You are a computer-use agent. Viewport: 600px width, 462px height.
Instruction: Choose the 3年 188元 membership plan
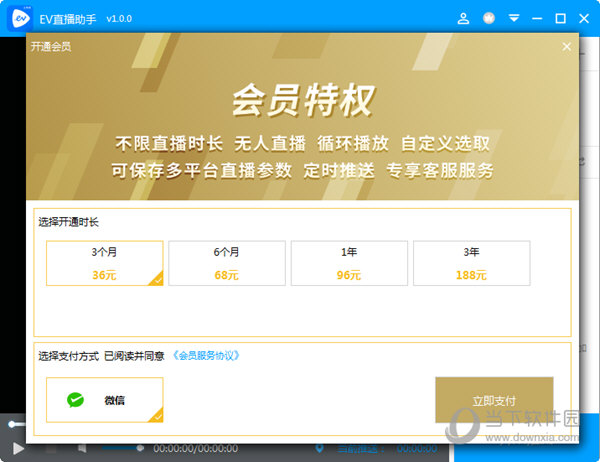click(x=471, y=263)
